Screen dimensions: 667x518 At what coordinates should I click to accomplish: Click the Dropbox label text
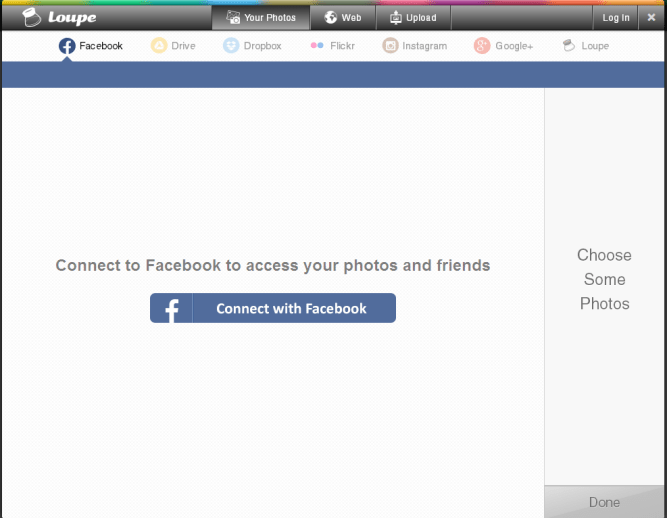pos(262,46)
